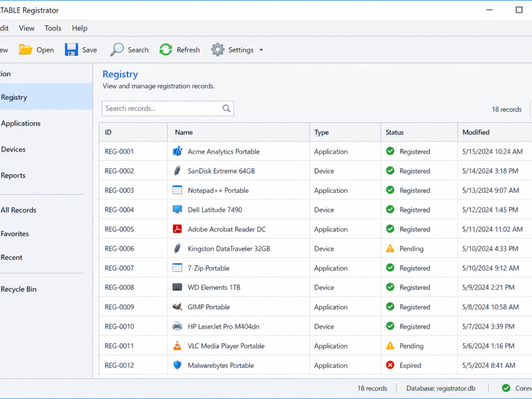Click the Open folder icon
This screenshot has height=399, width=532.
(x=25, y=50)
